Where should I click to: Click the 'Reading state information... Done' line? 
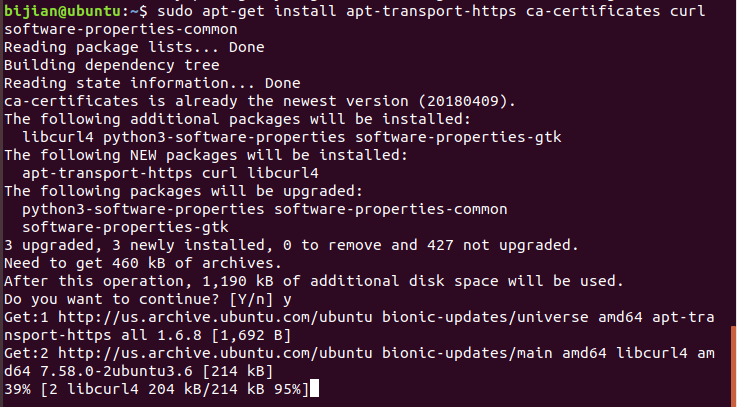point(138,83)
